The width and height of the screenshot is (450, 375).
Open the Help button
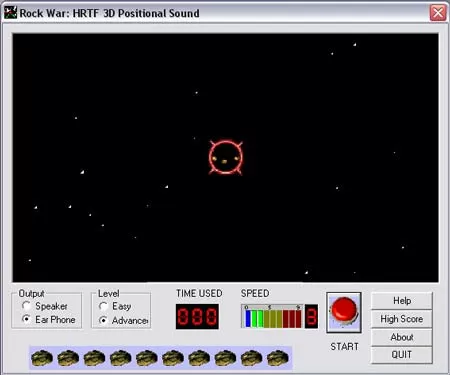point(402,301)
